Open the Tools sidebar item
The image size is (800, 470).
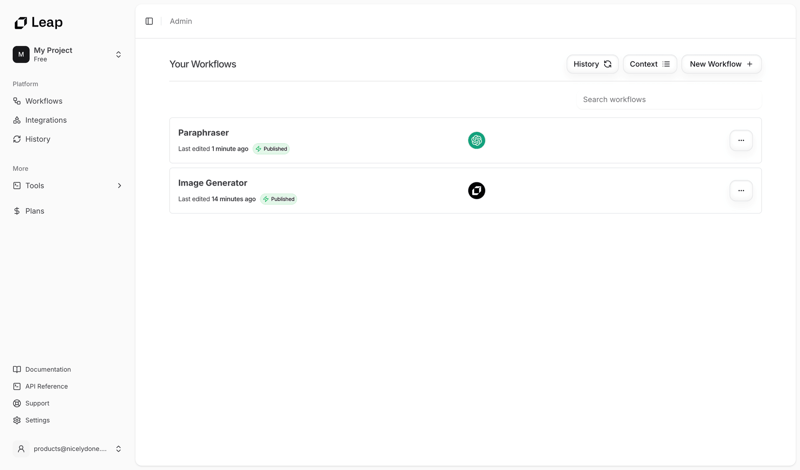67,186
